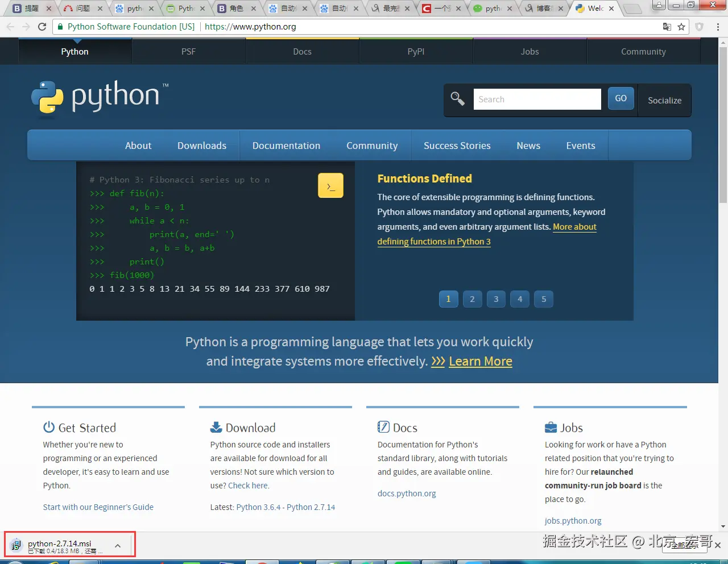This screenshot has width=728, height=564.
Task: Open the Events menu
Action: (x=581, y=146)
